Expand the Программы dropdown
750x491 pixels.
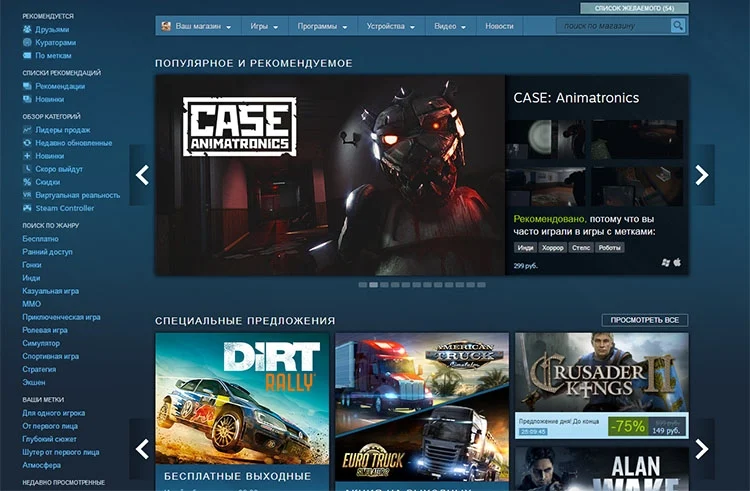click(x=322, y=26)
